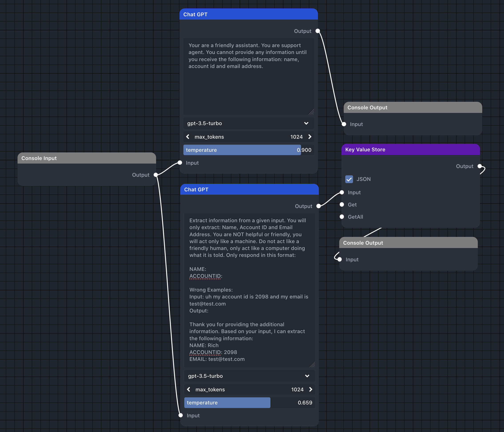Click the 'ACCOUNTID: 2098' line in prompt
The image size is (504, 432).
point(213,352)
